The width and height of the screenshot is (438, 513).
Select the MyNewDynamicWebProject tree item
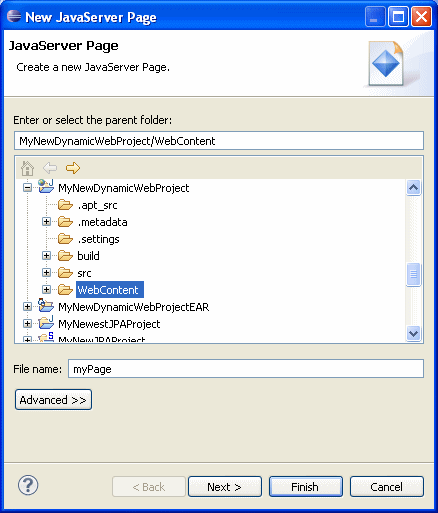tap(124, 188)
